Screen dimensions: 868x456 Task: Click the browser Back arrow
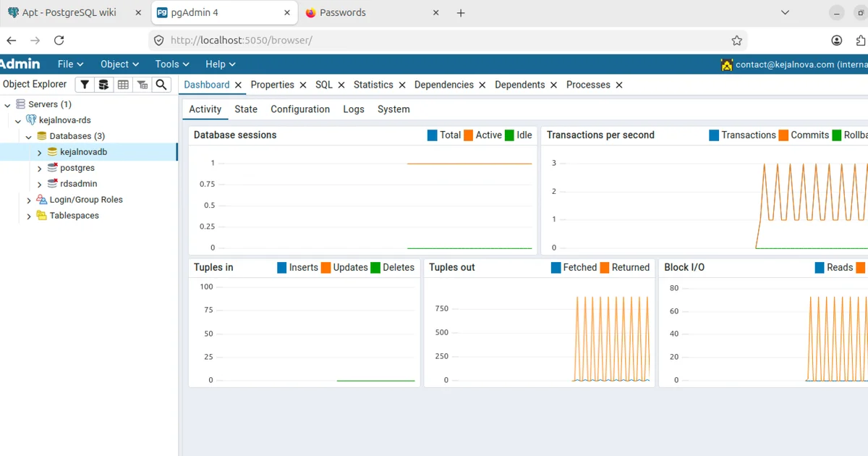(x=12, y=41)
